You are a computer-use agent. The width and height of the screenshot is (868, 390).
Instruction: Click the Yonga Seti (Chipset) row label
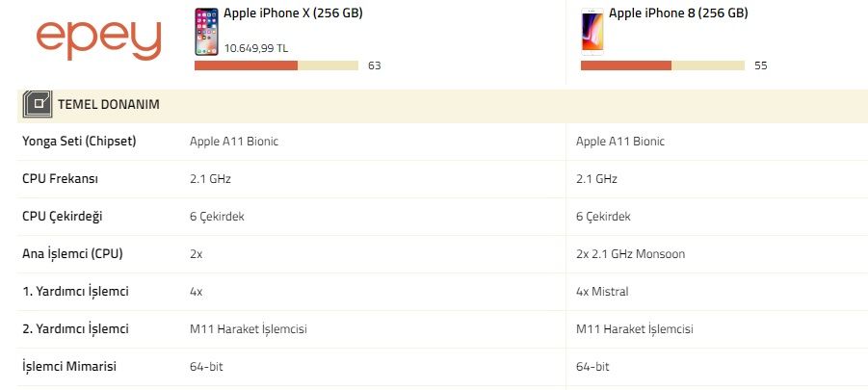[x=79, y=142]
